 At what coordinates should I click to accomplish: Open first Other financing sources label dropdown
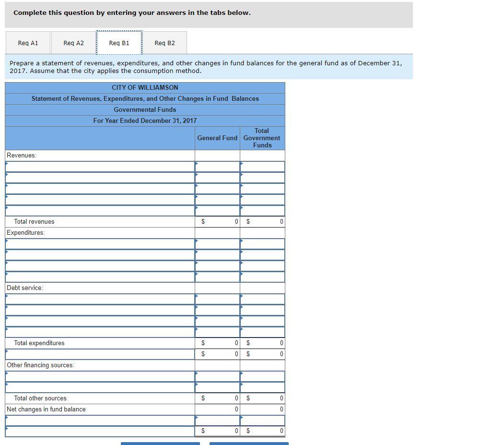coord(100,376)
